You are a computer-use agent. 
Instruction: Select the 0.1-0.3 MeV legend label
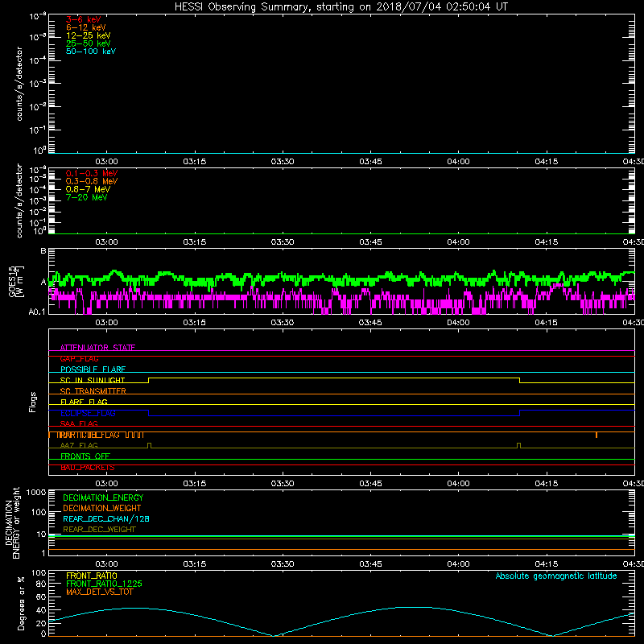click(x=92, y=173)
